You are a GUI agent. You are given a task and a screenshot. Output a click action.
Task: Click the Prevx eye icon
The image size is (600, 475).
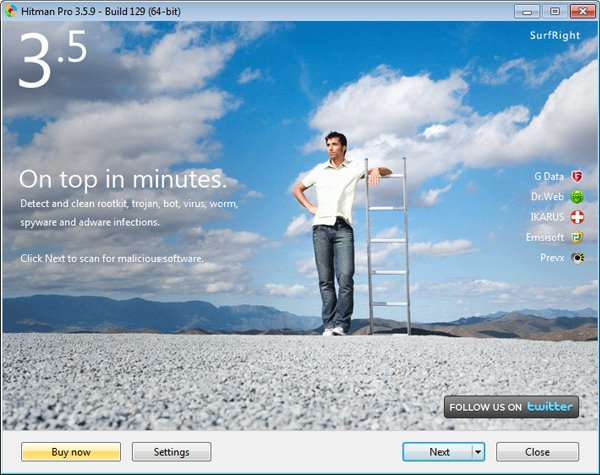577,258
